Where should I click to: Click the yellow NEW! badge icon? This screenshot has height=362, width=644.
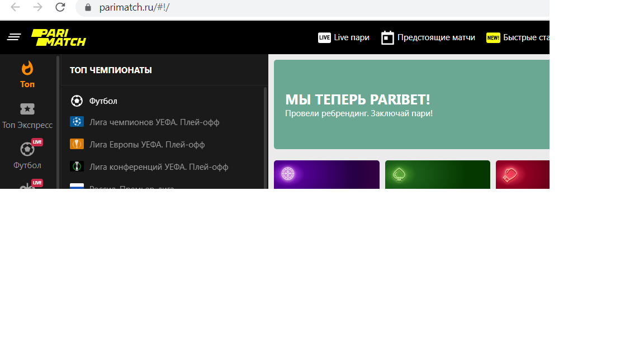493,38
